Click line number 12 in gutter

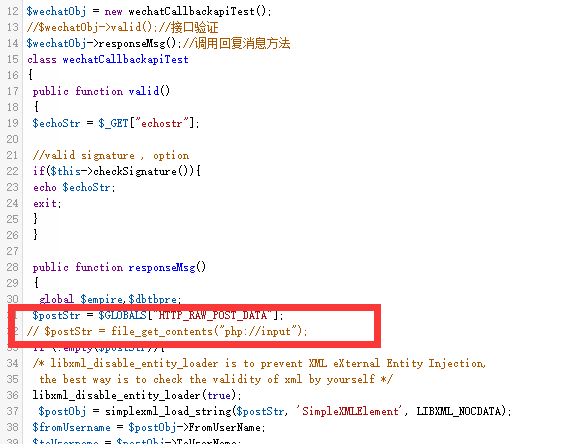tap(12, 12)
